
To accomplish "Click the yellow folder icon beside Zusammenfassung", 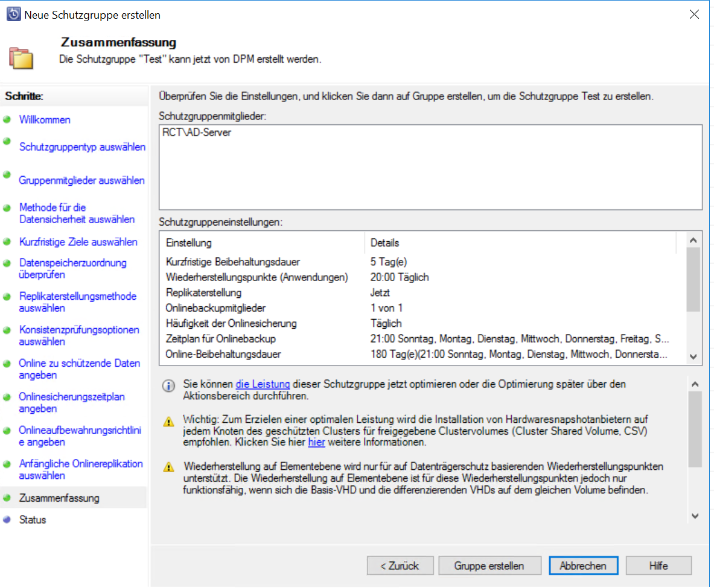I will (21, 58).
